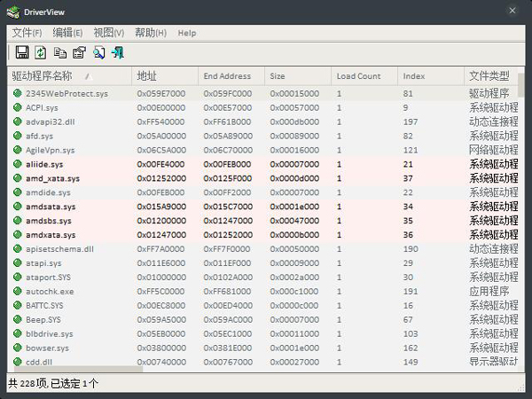Close the DriverView window
The width and height of the screenshot is (532, 399).
coord(512,11)
